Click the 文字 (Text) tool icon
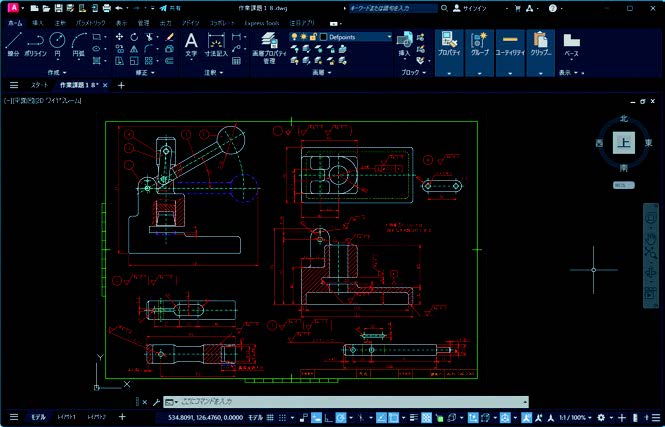This screenshot has width=665, height=427. coord(191,43)
